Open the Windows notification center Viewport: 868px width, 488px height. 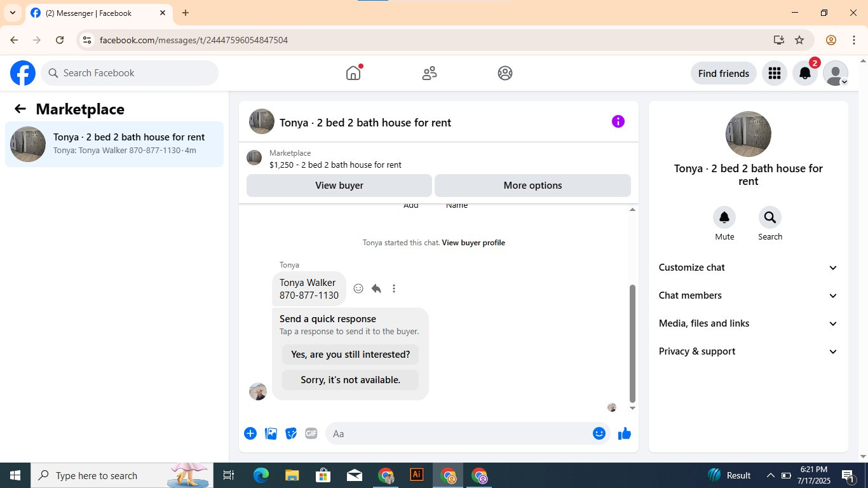click(848, 475)
